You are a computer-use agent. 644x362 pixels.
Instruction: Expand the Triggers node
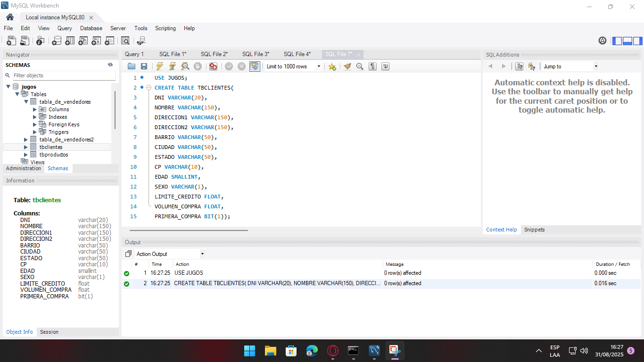coord(35,132)
